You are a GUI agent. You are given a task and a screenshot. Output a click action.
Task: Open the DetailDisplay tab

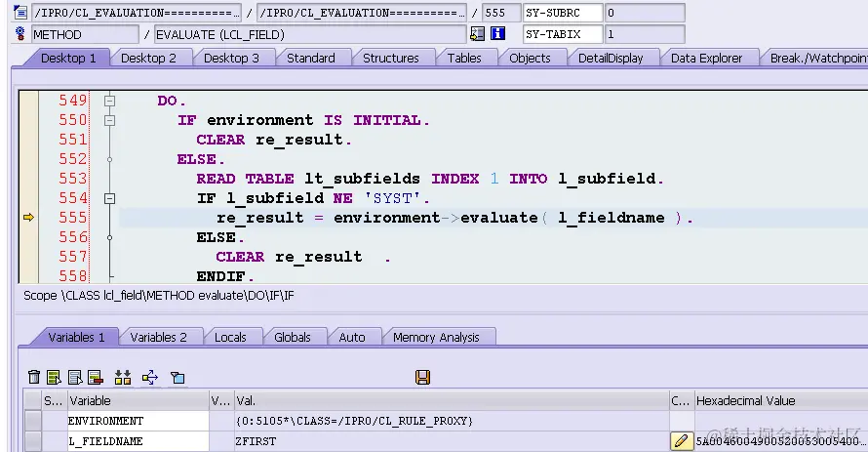[x=610, y=59]
